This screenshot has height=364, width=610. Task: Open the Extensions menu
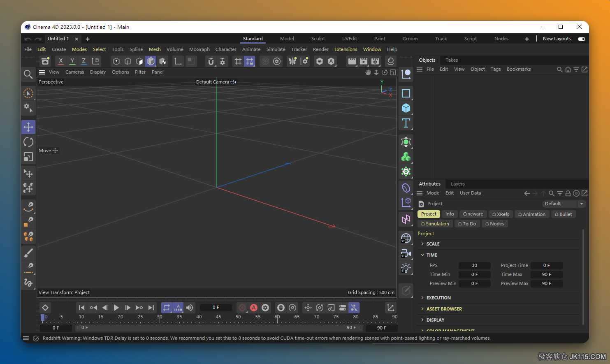(346, 49)
